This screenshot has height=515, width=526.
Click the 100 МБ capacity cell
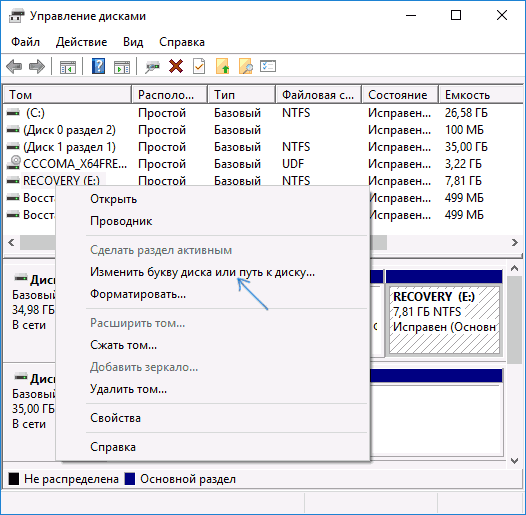click(464, 130)
